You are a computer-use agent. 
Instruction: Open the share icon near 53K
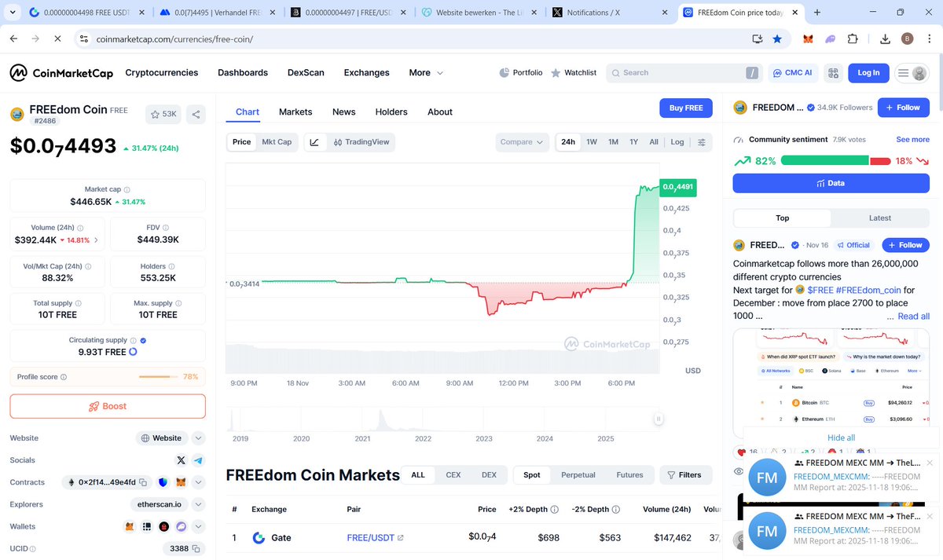pos(195,114)
